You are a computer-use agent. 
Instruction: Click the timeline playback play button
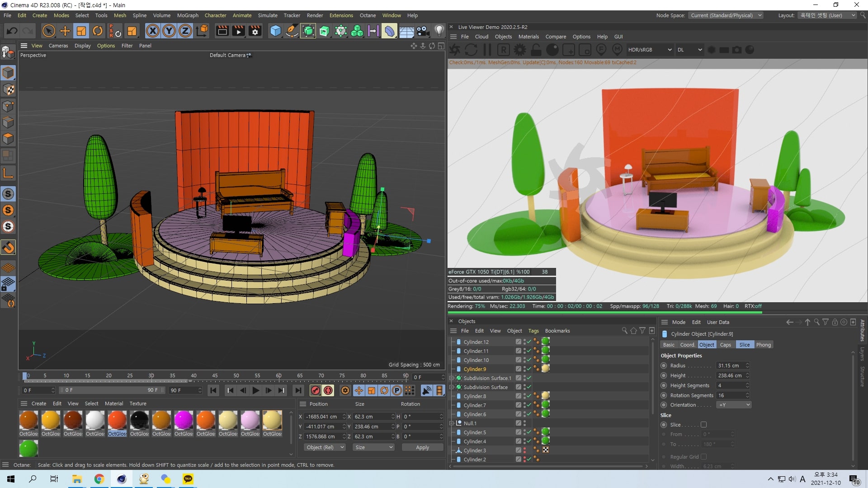[x=255, y=389]
